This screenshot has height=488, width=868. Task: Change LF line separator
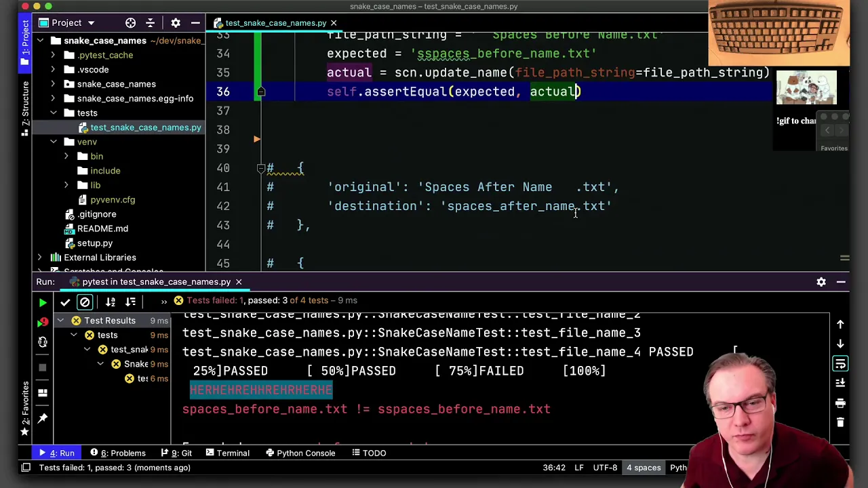tap(579, 468)
